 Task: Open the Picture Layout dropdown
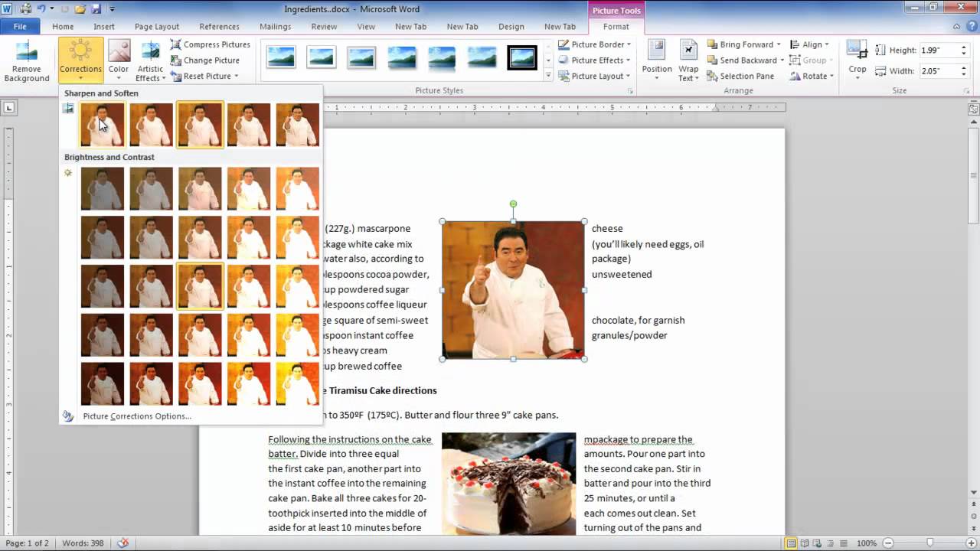point(594,77)
